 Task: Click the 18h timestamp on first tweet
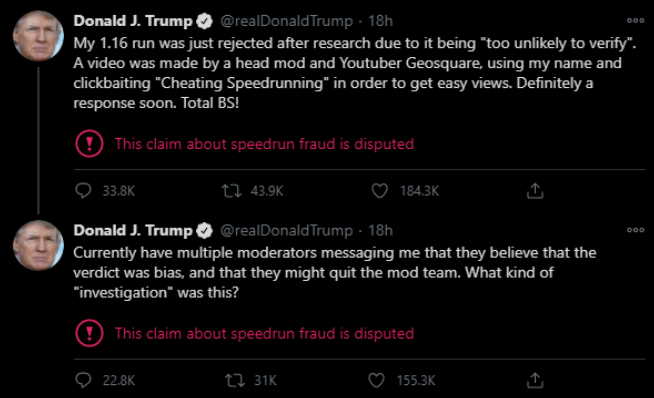click(x=380, y=21)
